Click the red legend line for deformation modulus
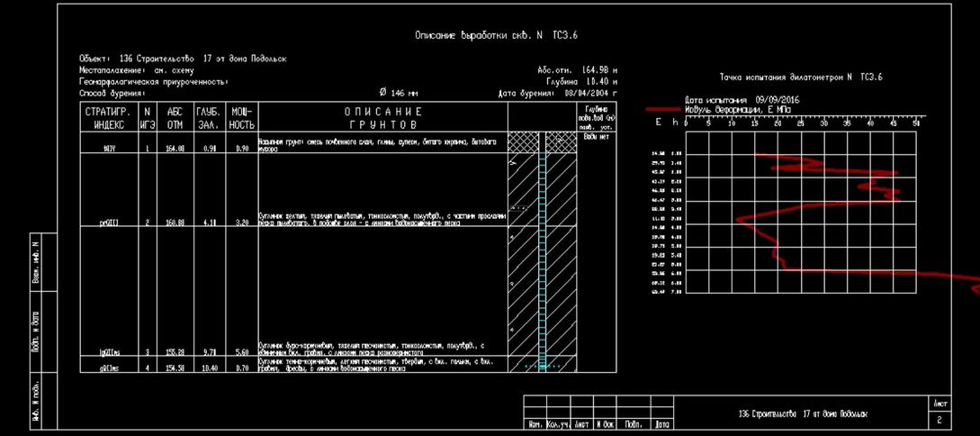 [x=664, y=109]
